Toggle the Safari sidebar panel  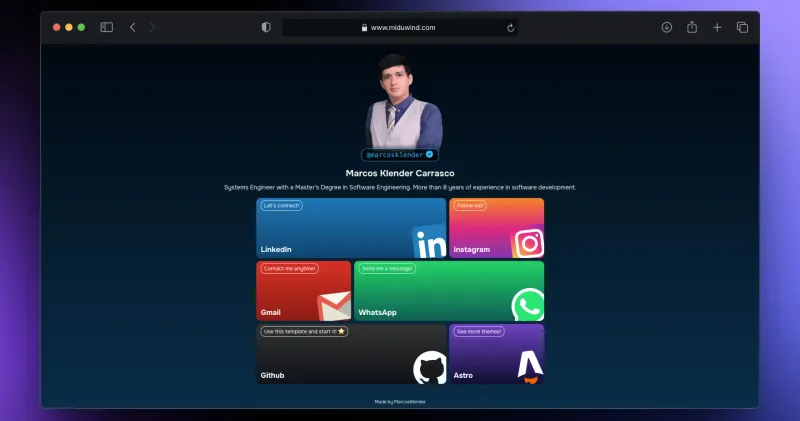tap(107, 27)
